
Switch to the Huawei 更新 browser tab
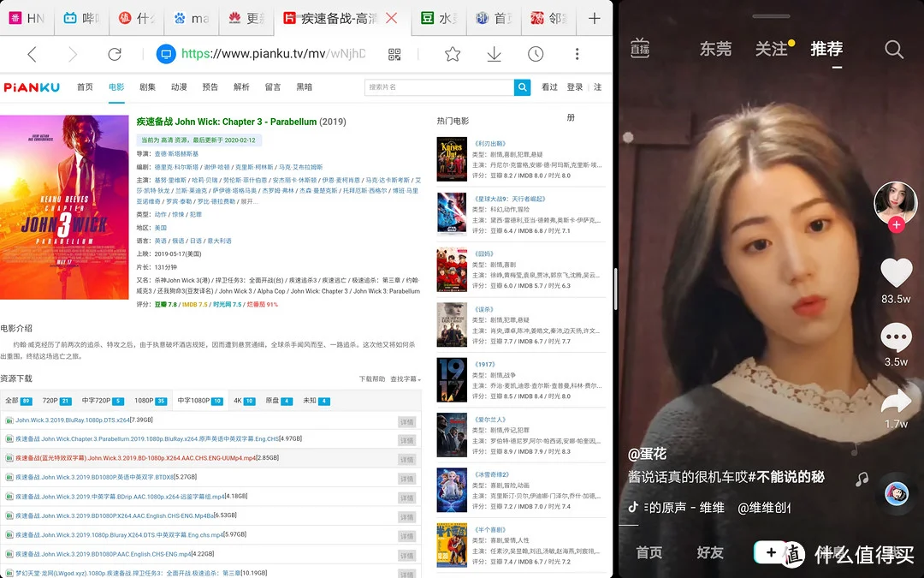(x=246, y=18)
